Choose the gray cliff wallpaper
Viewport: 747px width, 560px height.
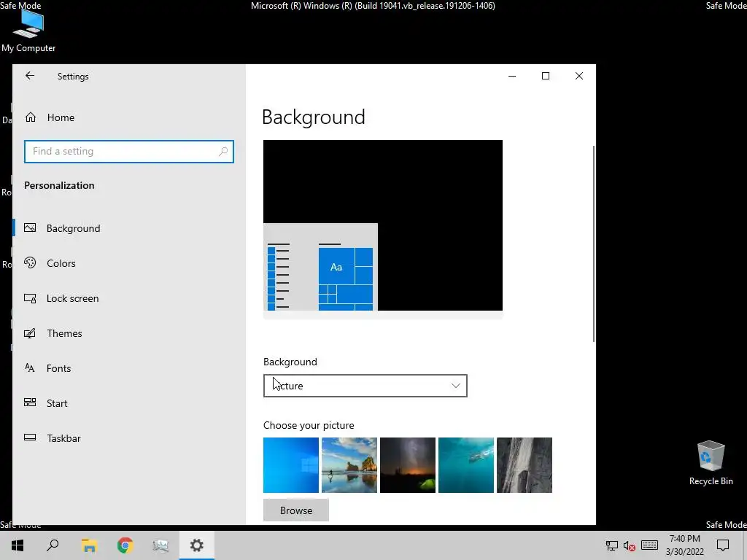[x=524, y=464]
